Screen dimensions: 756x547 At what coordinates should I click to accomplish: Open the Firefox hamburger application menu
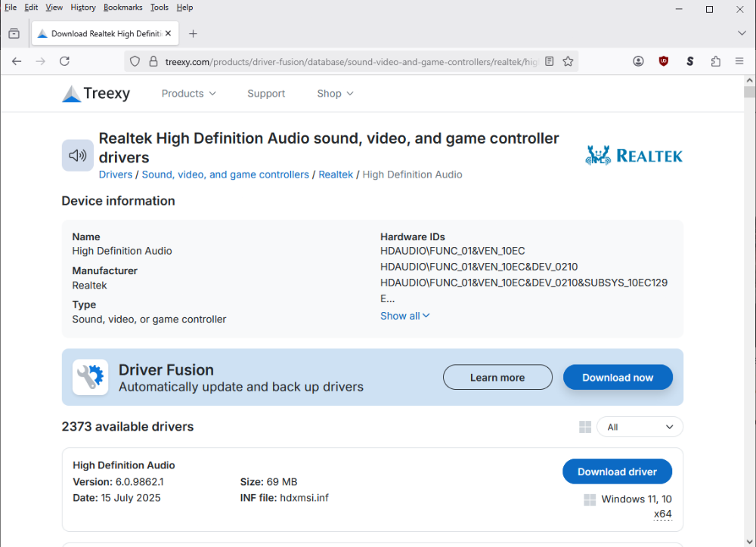tap(739, 61)
